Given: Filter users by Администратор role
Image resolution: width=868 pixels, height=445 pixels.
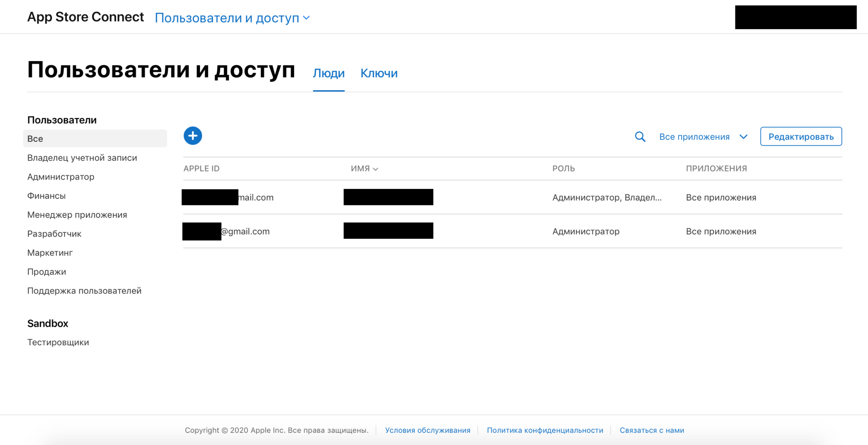Looking at the screenshot, I should coord(61,177).
